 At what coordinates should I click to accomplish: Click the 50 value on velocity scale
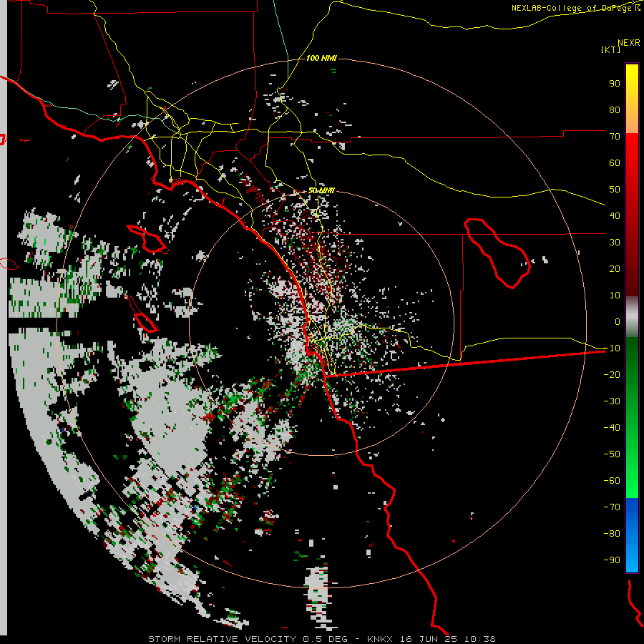615,190
